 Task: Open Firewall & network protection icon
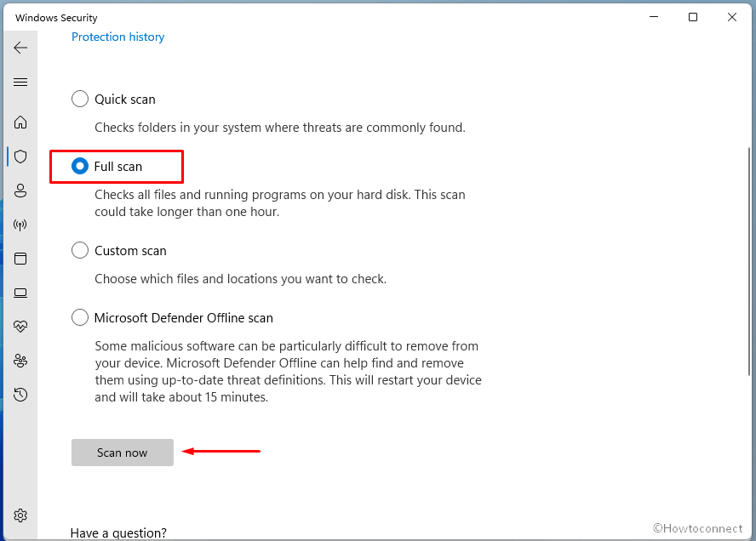tap(20, 225)
